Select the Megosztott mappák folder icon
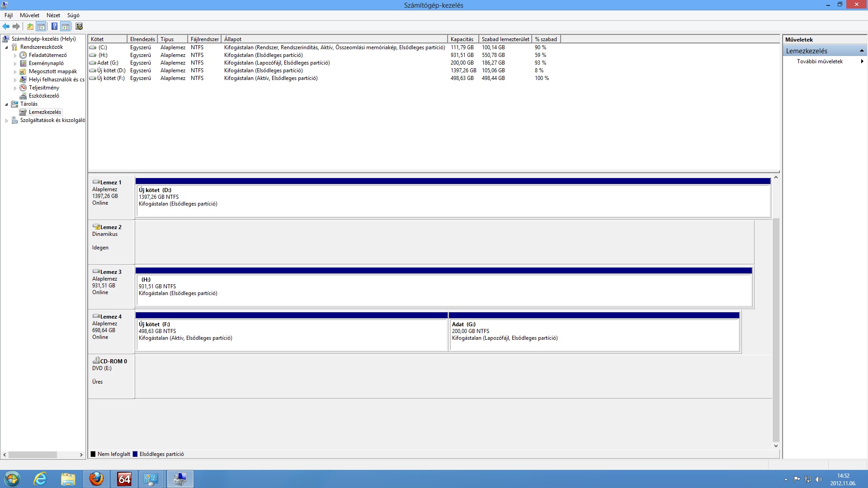 click(x=23, y=71)
